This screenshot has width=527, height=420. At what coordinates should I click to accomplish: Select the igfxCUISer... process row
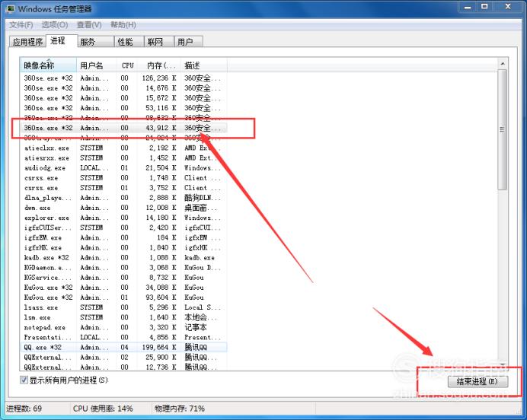pyautogui.click(x=123, y=228)
